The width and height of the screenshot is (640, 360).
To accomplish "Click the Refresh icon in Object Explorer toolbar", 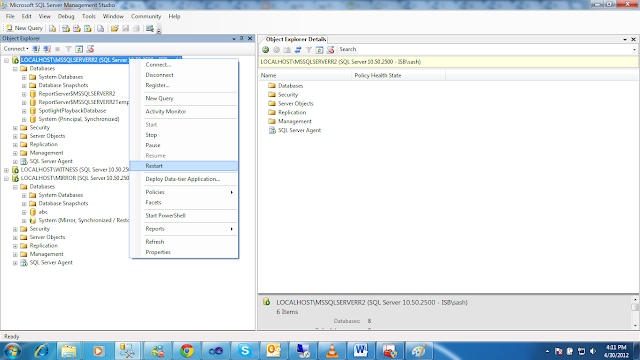I will [x=79, y=49].
